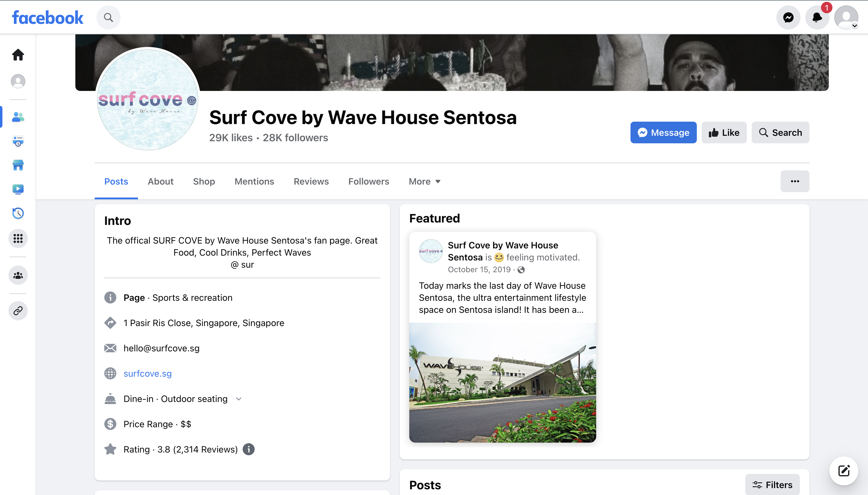Open account menu from profile avatar
Screen dimensions: 868x495
pyautogui.click(x=846, y=18)
